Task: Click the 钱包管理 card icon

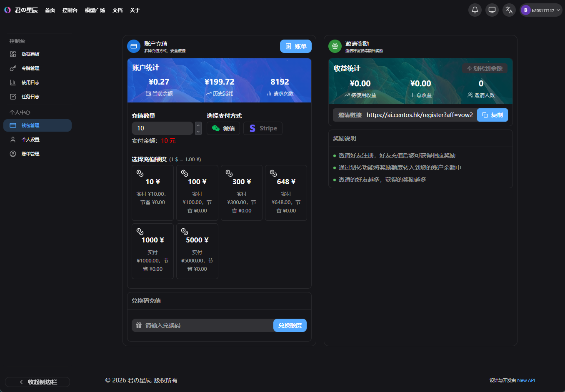Action: pyautogui.click(x=13, y=125)
